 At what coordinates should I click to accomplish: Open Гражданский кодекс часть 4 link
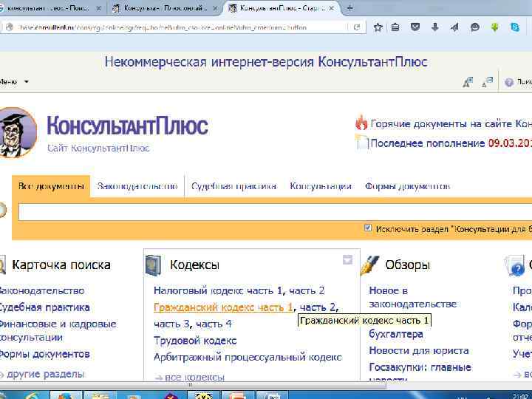click(x=214, y=324)
